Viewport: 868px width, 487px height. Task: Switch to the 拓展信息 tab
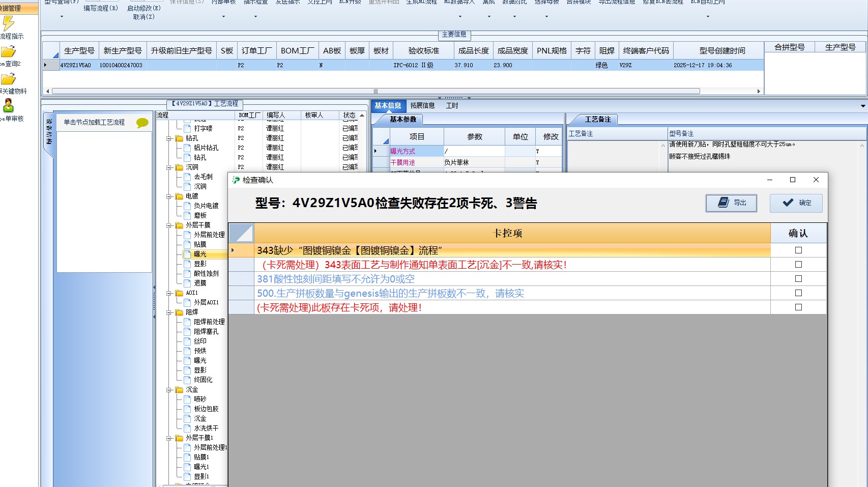(x=423, y=106)
